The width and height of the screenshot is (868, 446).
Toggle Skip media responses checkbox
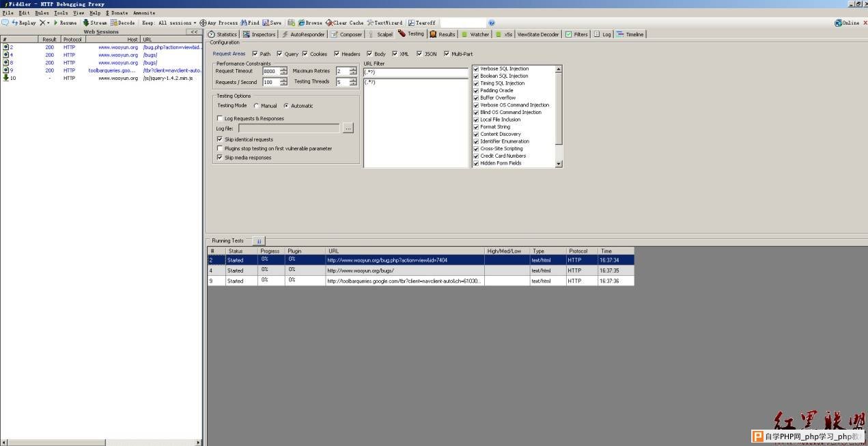tap(219, 158)
